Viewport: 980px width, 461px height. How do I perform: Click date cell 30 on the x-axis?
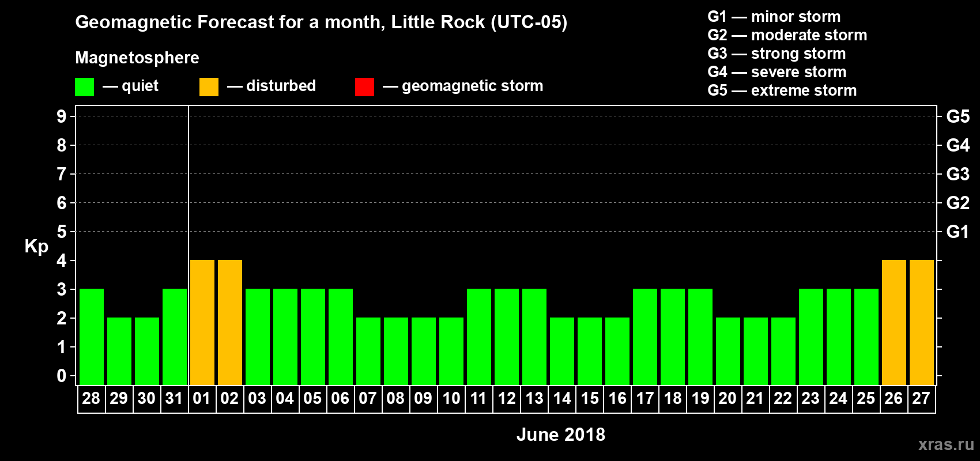(x=147, y=399)
